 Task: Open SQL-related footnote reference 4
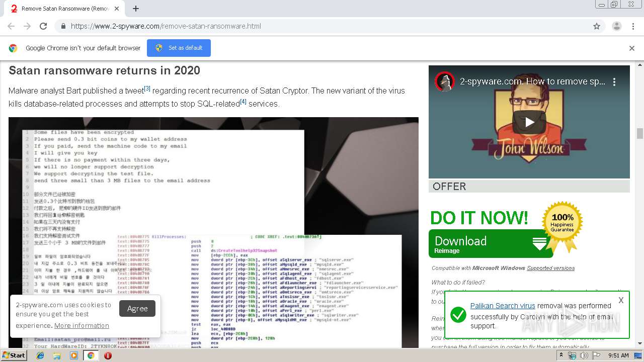click(243, 102)
